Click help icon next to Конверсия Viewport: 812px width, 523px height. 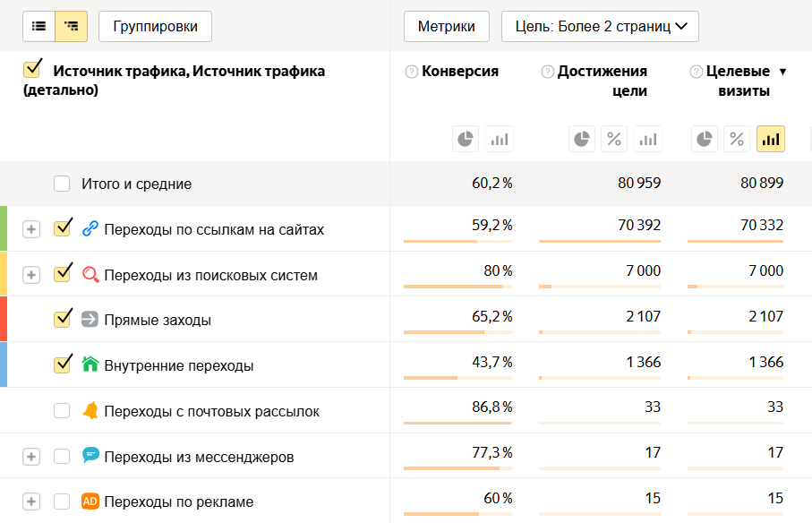412,72
